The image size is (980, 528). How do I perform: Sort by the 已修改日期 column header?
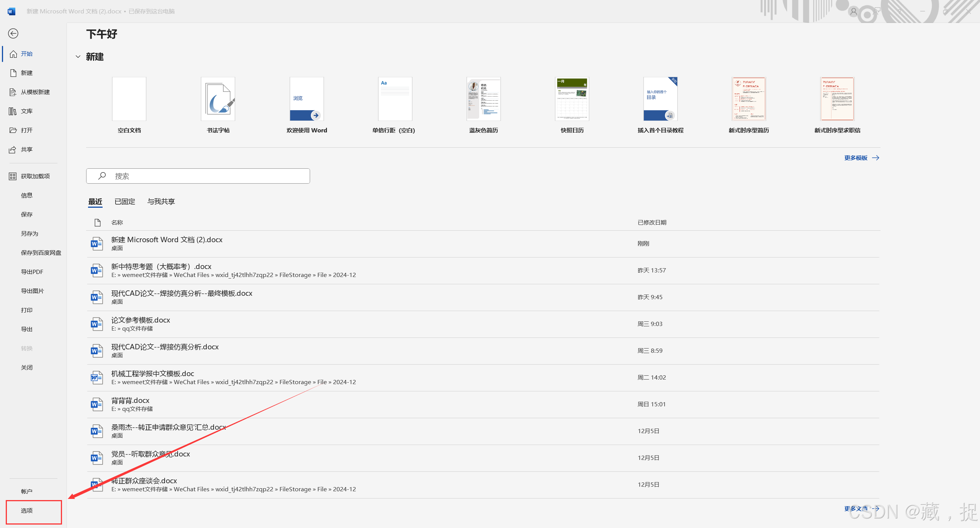[652, 223]
